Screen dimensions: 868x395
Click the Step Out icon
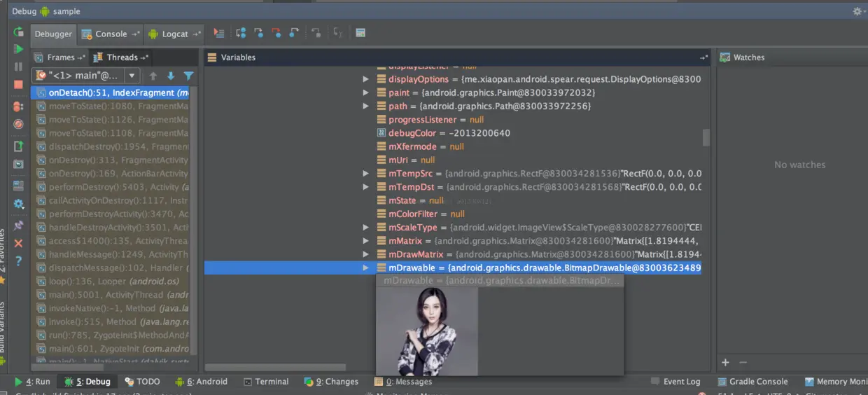(294, 33)
